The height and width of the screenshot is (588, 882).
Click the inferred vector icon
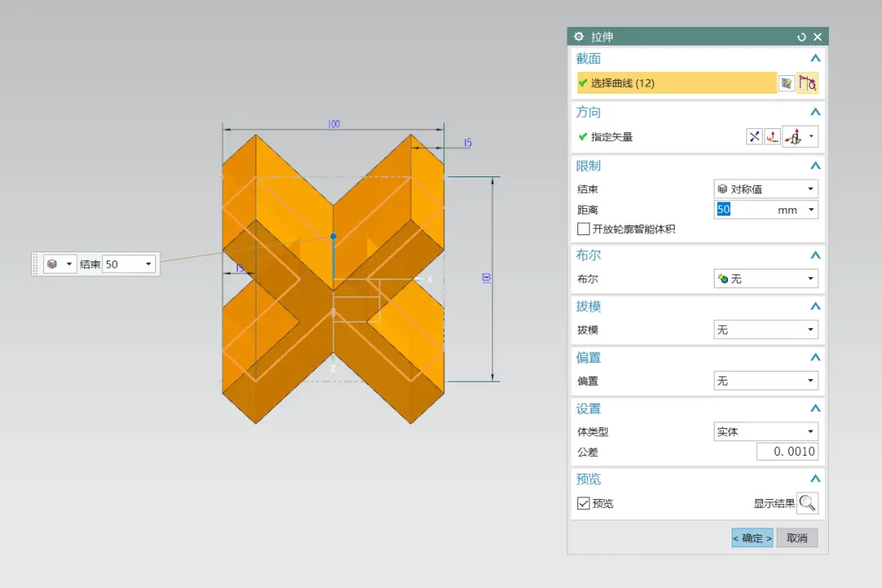click(x=794, y=136)
